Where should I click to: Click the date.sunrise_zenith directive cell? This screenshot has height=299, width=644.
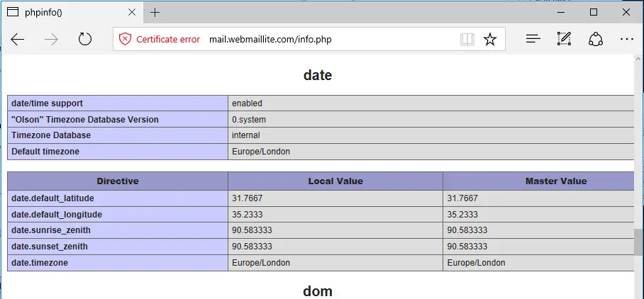[118, 230]
